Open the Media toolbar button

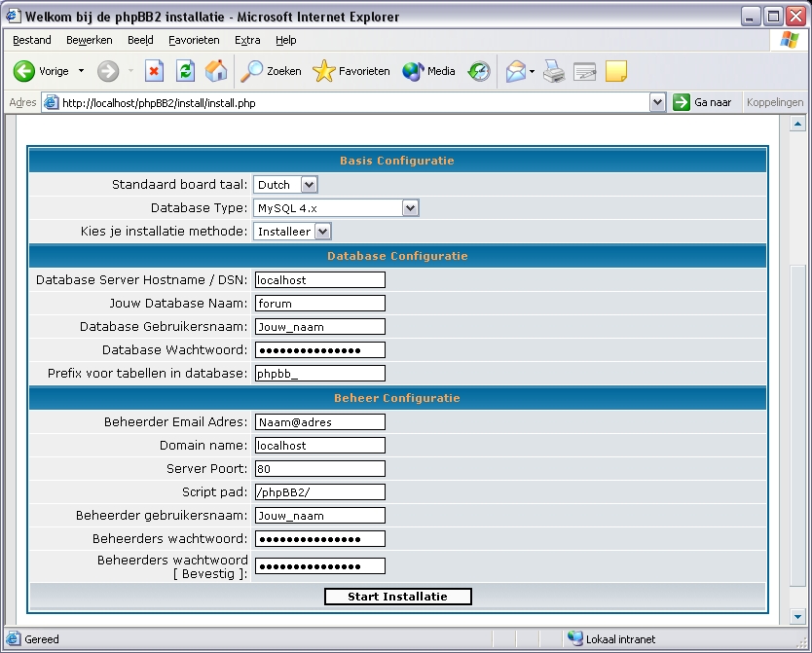point(428,71)
